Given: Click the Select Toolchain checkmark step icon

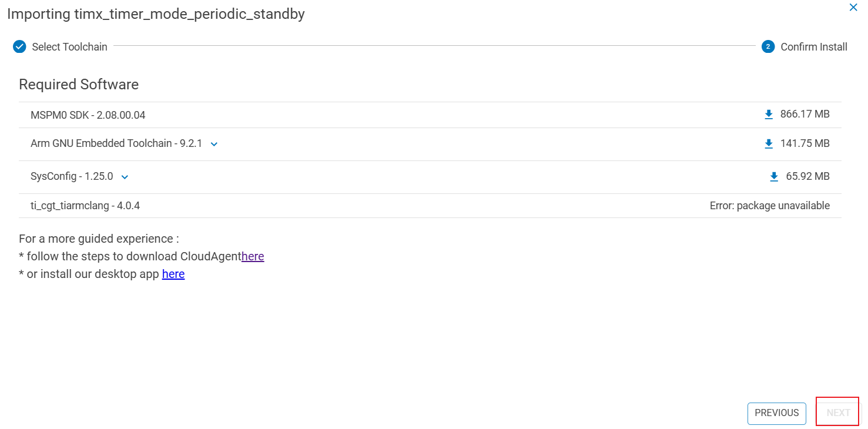Looking at the screenshot, I should pos(20,47).
